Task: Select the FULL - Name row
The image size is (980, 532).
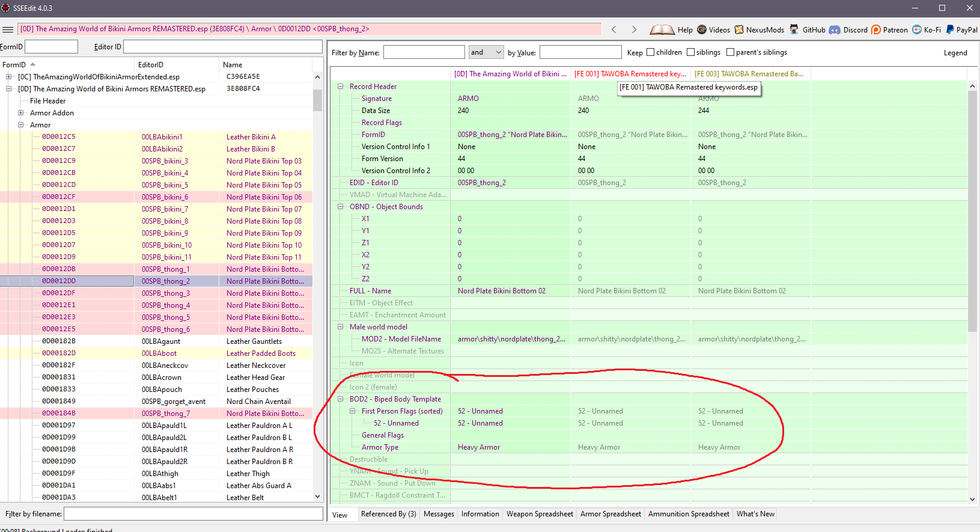Action: [649, 291]
